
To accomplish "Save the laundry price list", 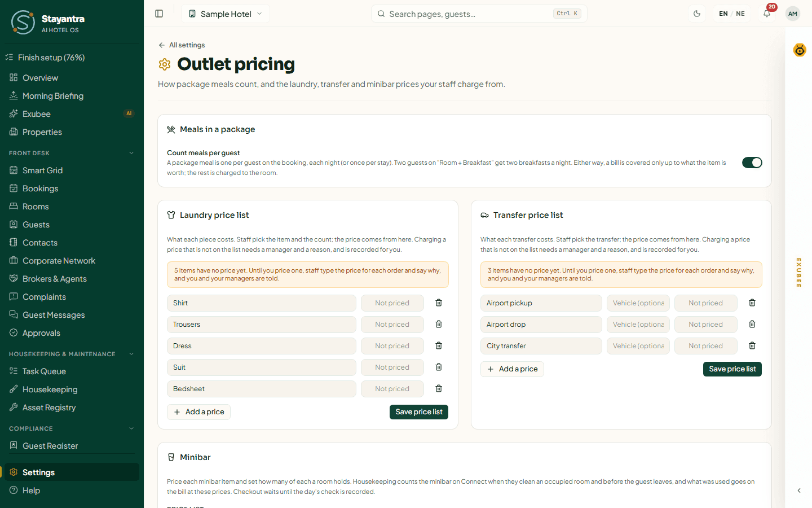I will (x=419, y=412).
